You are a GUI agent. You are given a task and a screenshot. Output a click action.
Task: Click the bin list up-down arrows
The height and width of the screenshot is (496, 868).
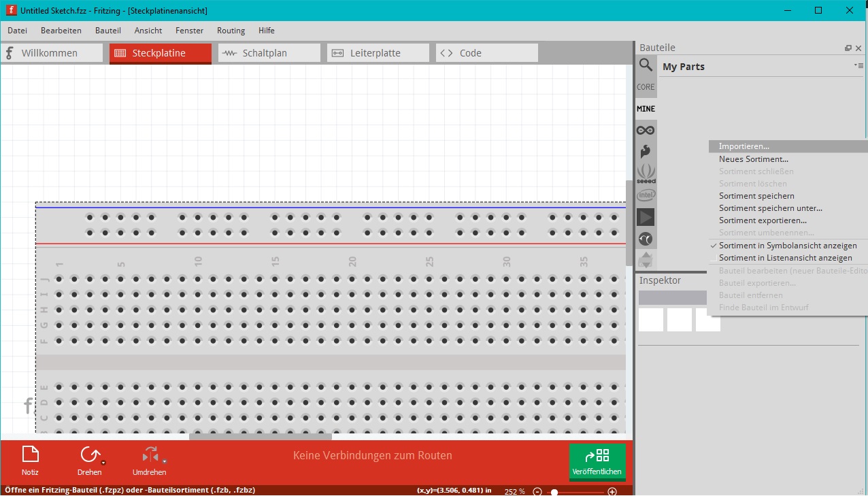[646, 260]
